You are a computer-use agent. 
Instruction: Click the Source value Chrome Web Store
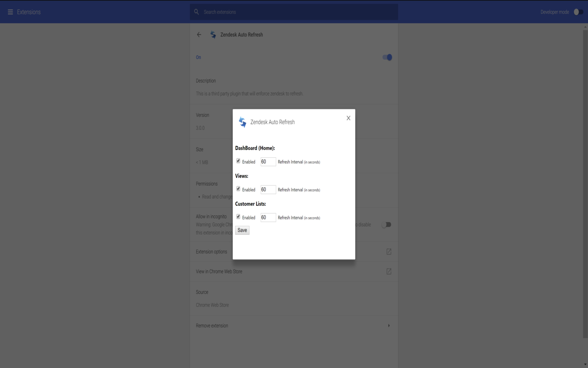pos(212,305)
